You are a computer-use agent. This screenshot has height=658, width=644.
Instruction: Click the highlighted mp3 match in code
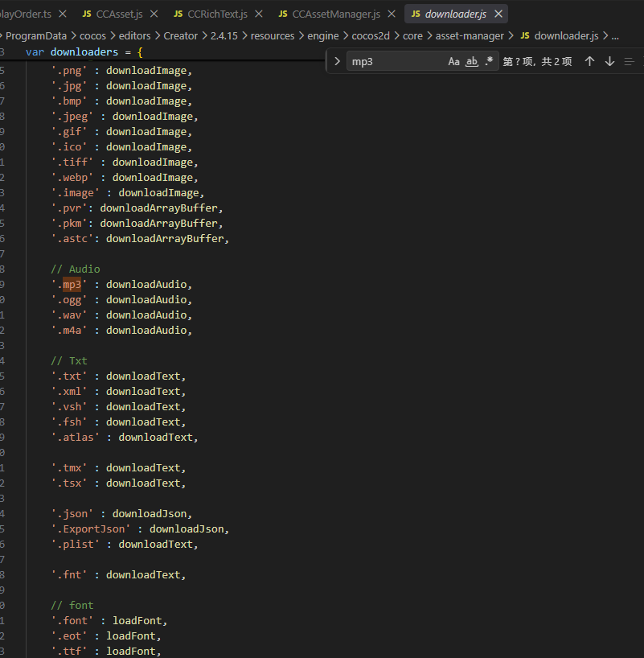click(x=72, y=285)
